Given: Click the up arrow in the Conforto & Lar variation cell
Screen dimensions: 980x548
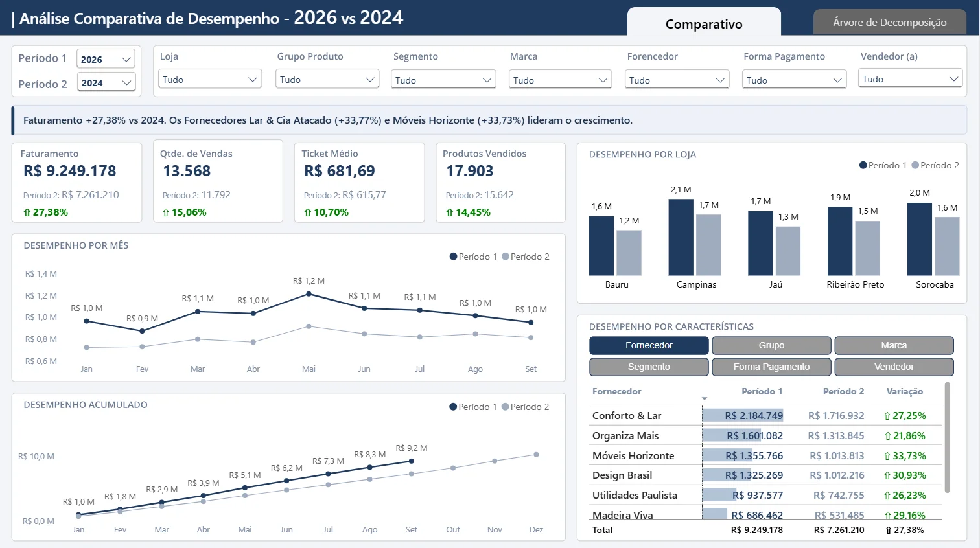Looking at the screenshot, I should pyautogui.click(x=887, y=416).
